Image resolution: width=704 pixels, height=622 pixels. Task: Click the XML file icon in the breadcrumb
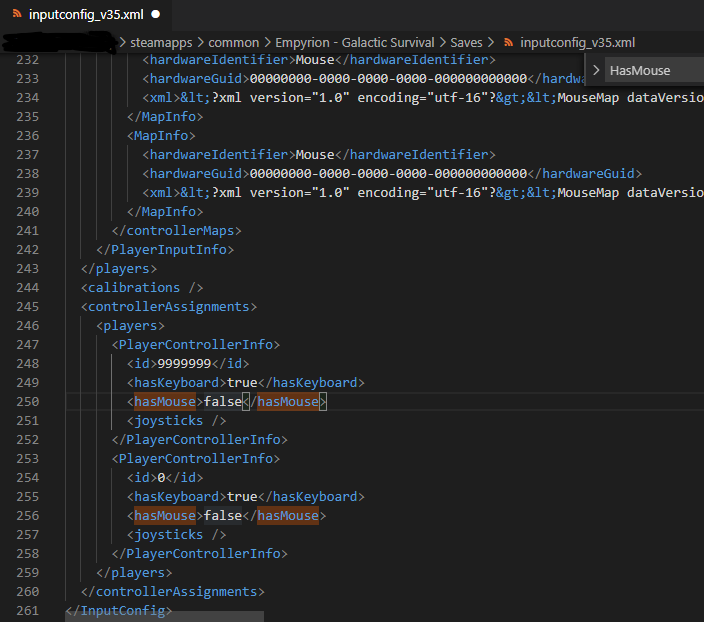(509, 43)
